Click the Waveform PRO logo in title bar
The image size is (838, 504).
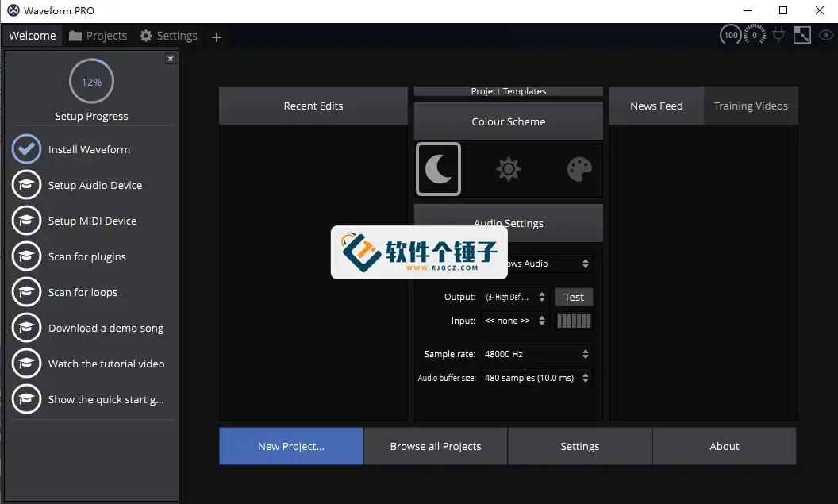13,10
